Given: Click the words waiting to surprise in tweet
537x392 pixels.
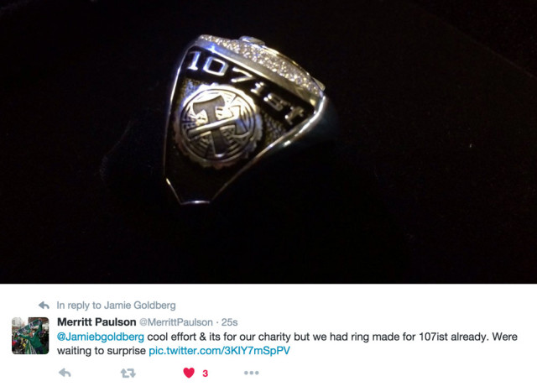Looking at the screenshot, I should [102, 351].
